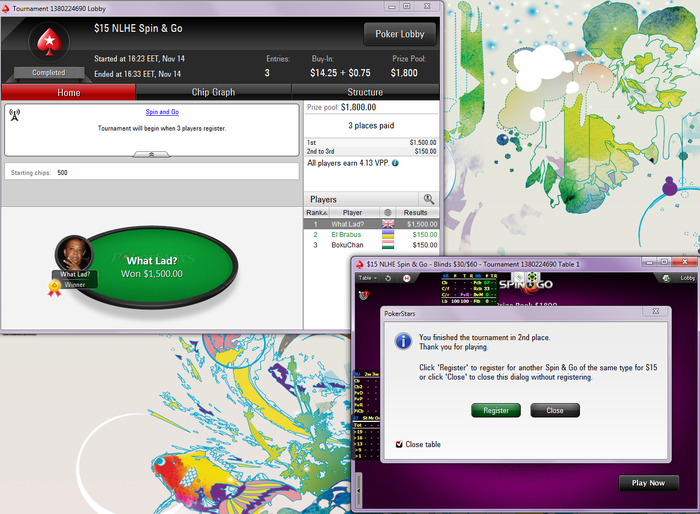Click the red H hand history icon
700x514 pixels.
tap(406, 278)
